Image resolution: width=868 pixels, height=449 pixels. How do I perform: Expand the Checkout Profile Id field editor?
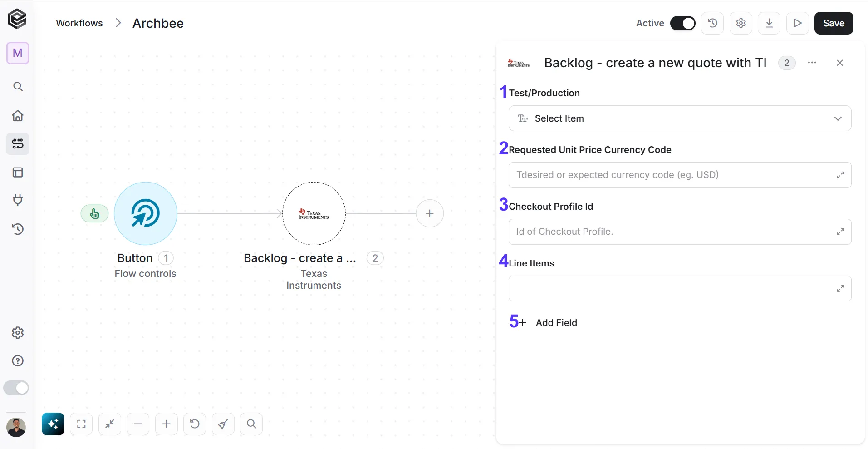840,232
